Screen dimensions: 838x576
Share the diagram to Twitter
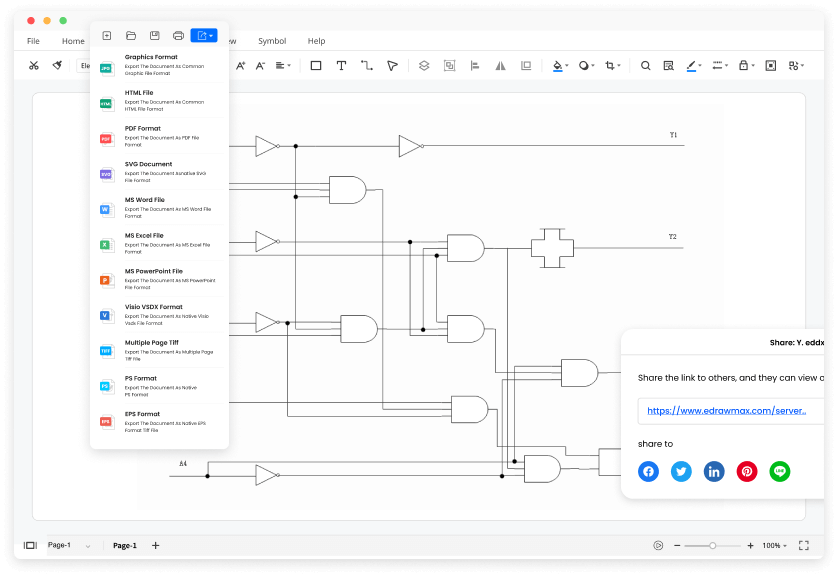coord(681,471)
